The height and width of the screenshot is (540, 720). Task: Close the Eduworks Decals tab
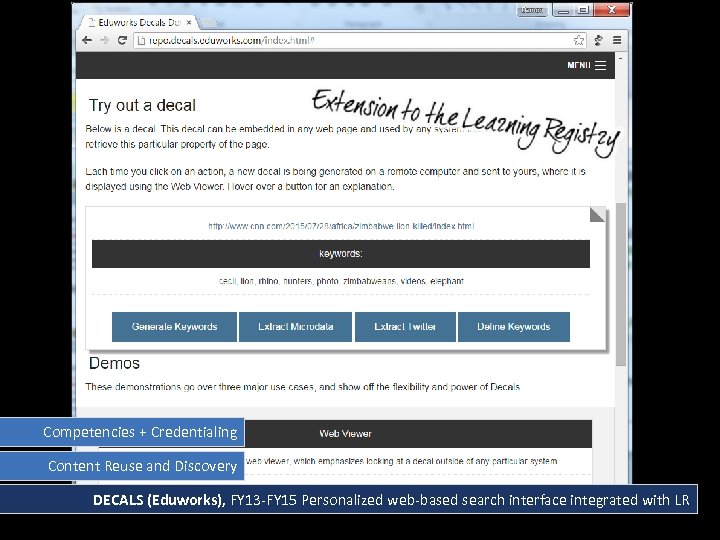[x=189, y=22]
